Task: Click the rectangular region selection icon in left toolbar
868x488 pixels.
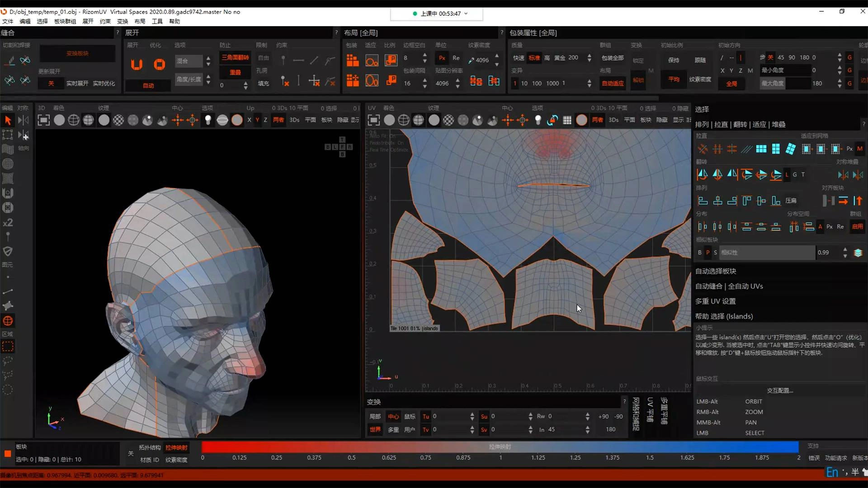Action: point(8,347)
